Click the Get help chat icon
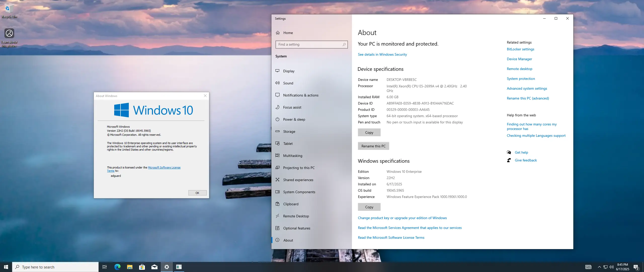Image resolution: width=644 pixels, height=272 pixels. (509, 152)
